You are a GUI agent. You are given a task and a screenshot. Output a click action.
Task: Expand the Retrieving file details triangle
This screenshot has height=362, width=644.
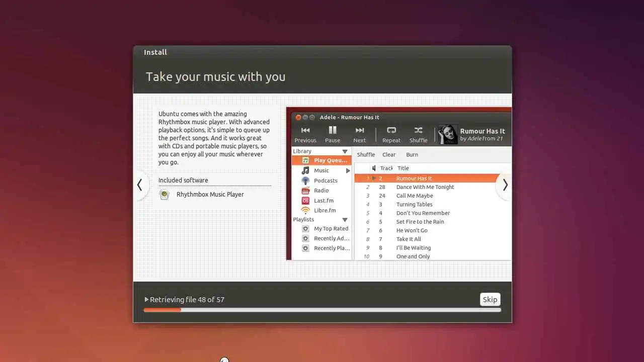point(146,299)
